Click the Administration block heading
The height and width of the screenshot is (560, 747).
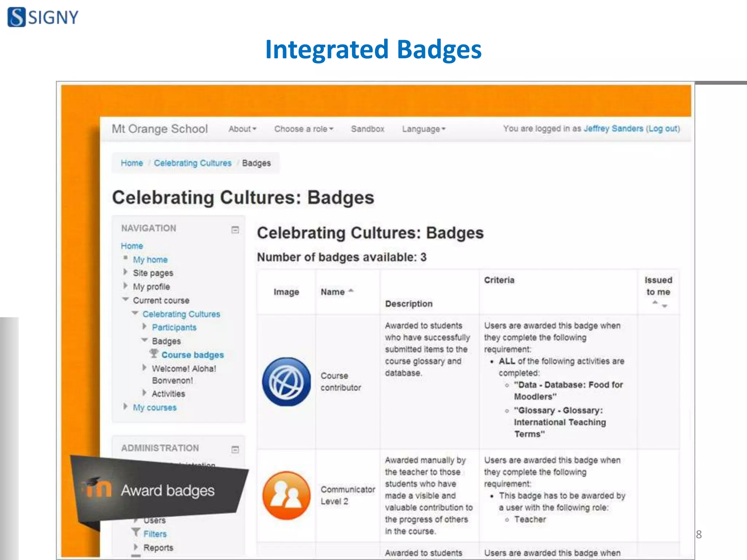(x=160, y=448)
